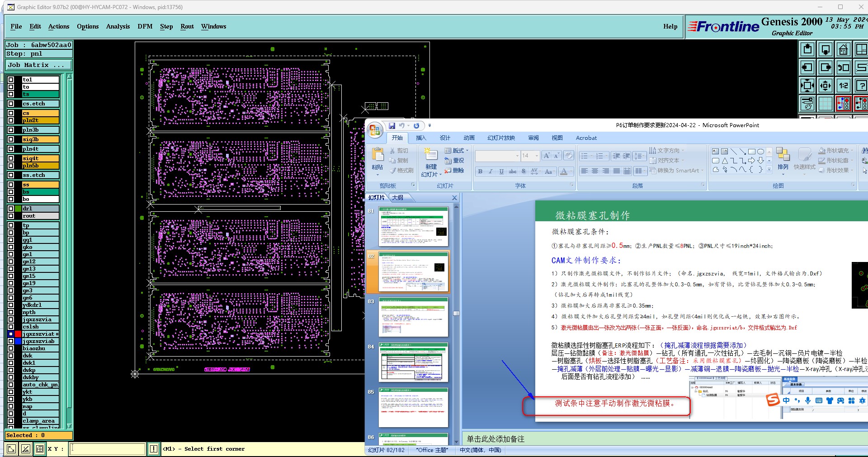Toggle the checkbox for layer clamp_area
The image size is (868, 457).
coord(11,421)
